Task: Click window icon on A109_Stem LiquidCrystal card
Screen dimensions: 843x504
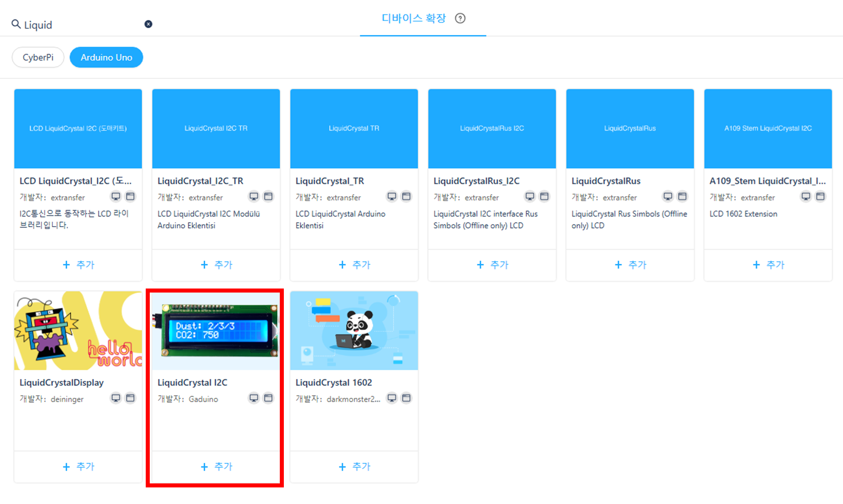Action: [820, 196]
